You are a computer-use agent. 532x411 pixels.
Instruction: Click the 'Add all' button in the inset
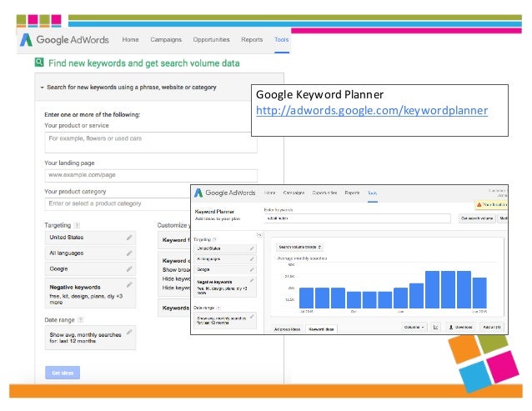492,328
